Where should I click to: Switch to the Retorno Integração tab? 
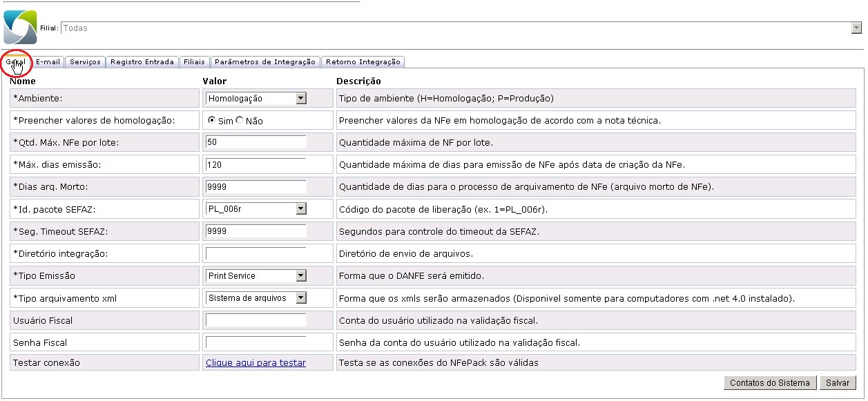(x=363, y=62)
